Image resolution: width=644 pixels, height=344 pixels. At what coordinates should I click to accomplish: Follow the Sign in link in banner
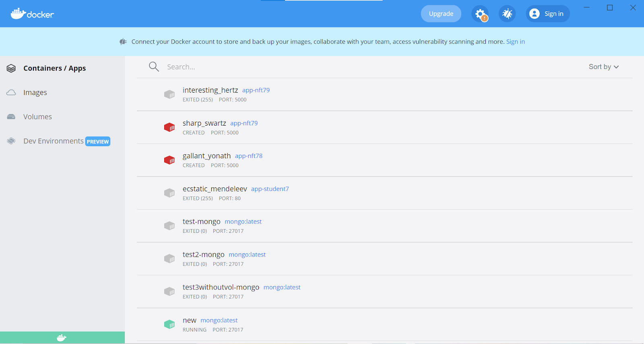pyautogui.click(x=515, y=41)
